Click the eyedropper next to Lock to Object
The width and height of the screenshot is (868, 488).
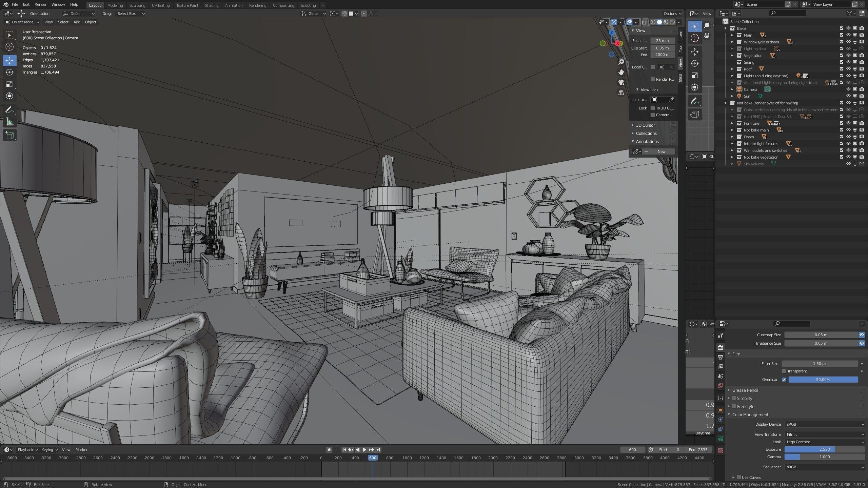[x=671, y=100]
